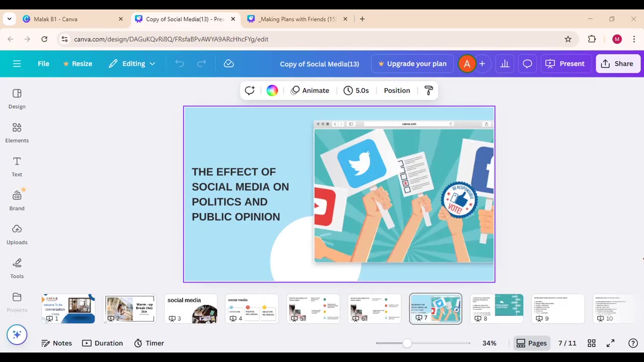Viewport: 644px width, 362px height.
Task: Open the help question mark icon
Action: tap(633, 343)
